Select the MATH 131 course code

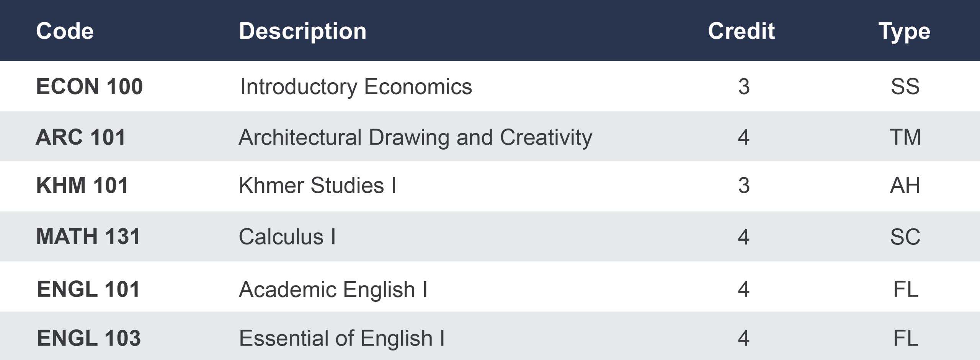(88, 236)
